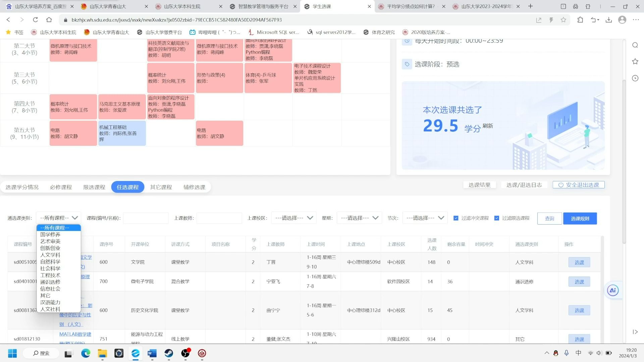Click the browser back arrow
Image resolution: width=644 pixels, height=362 pixels.
click(x=8, y=20)
